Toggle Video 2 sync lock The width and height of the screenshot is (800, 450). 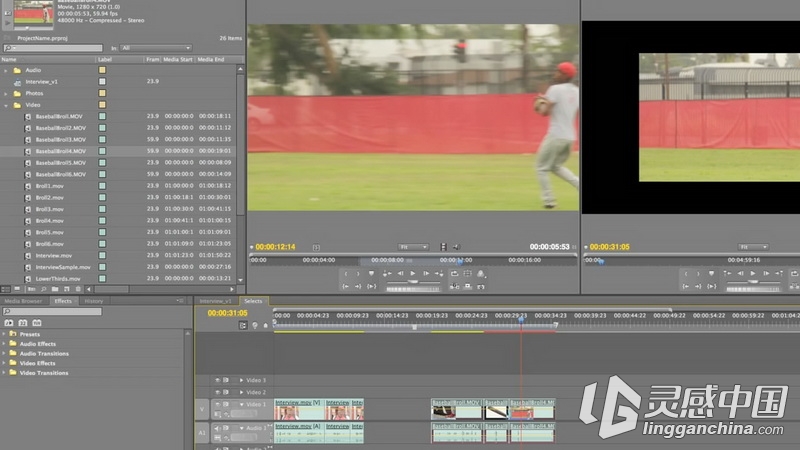coord(226,392)
